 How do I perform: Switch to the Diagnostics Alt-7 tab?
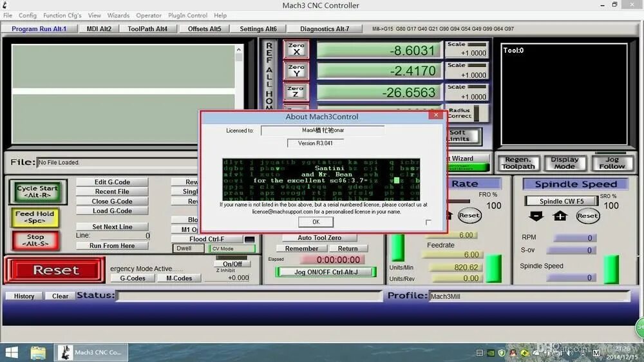point(325,29)
